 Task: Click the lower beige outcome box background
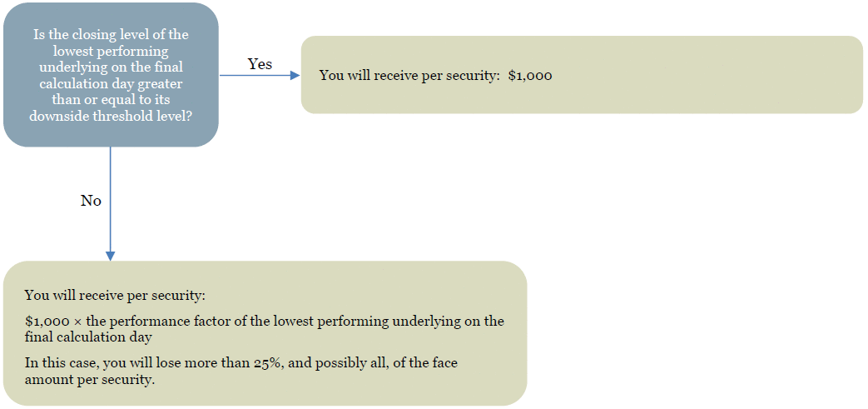tap(265, 333)
